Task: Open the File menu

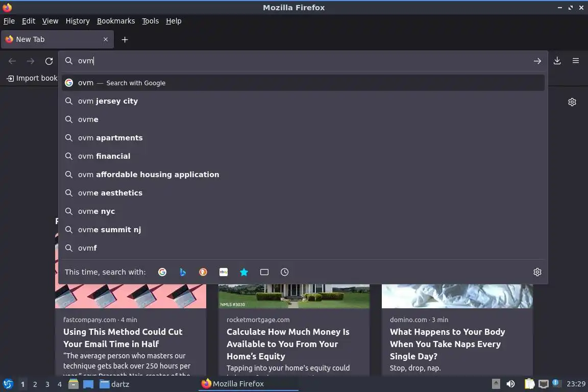Action: tap(9, 21)
